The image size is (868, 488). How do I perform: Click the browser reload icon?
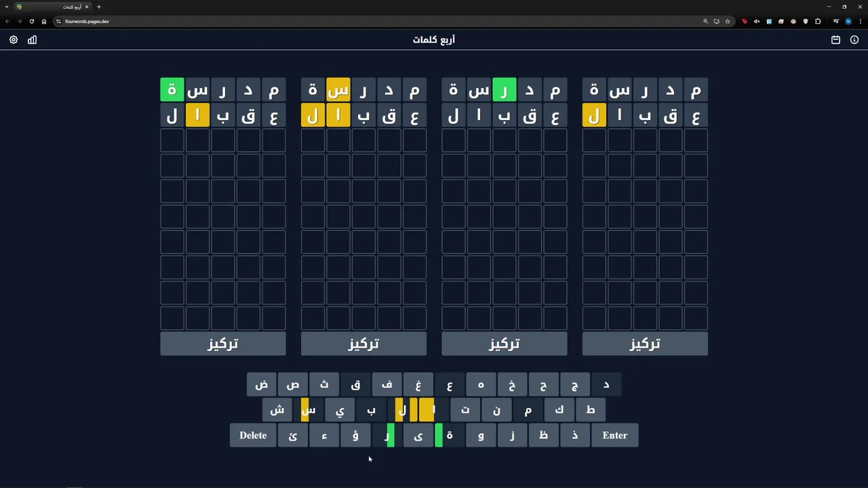pyautogui.click(x=31, y=21)
